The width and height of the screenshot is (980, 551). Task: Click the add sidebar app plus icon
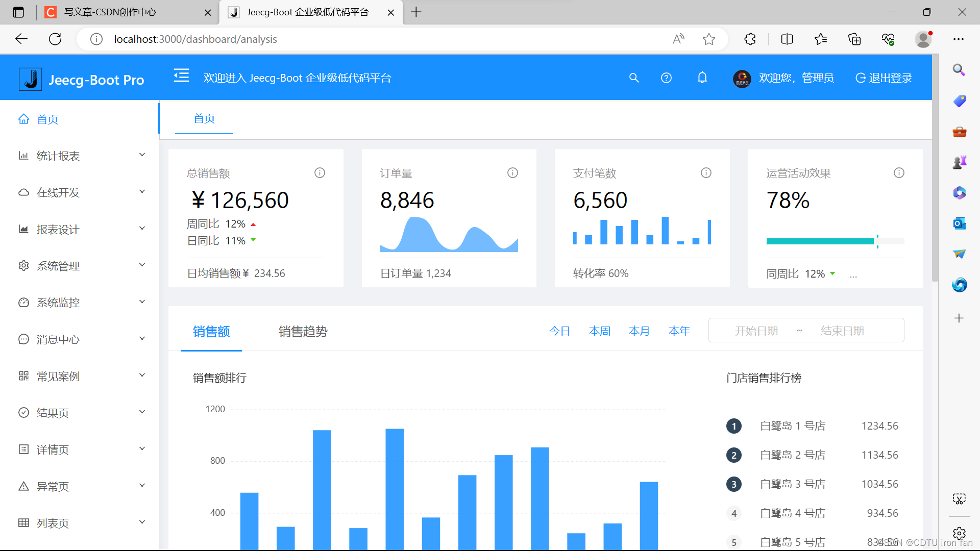click(959, 318)
